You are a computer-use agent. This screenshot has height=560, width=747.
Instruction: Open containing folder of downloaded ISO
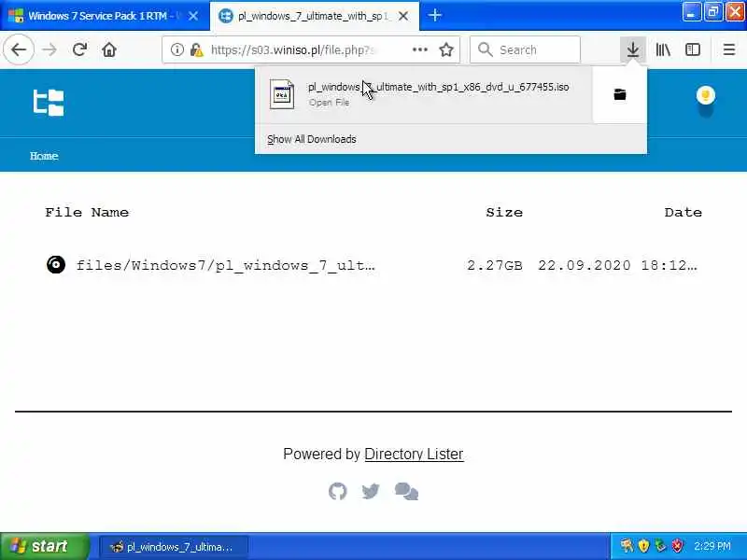click(619, 94)
